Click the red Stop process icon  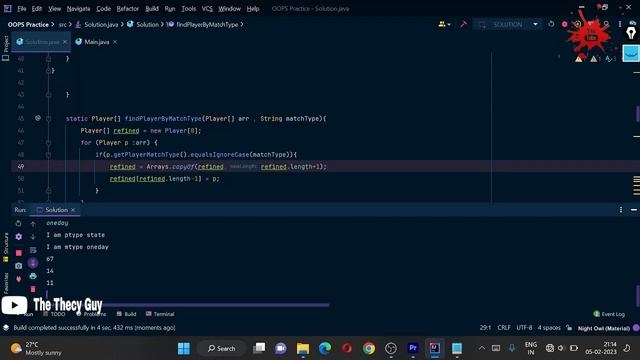(x=18, y=253)
